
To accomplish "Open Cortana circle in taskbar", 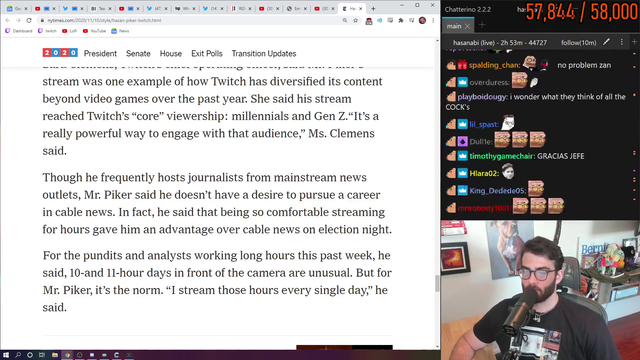I will pos(30,355).
